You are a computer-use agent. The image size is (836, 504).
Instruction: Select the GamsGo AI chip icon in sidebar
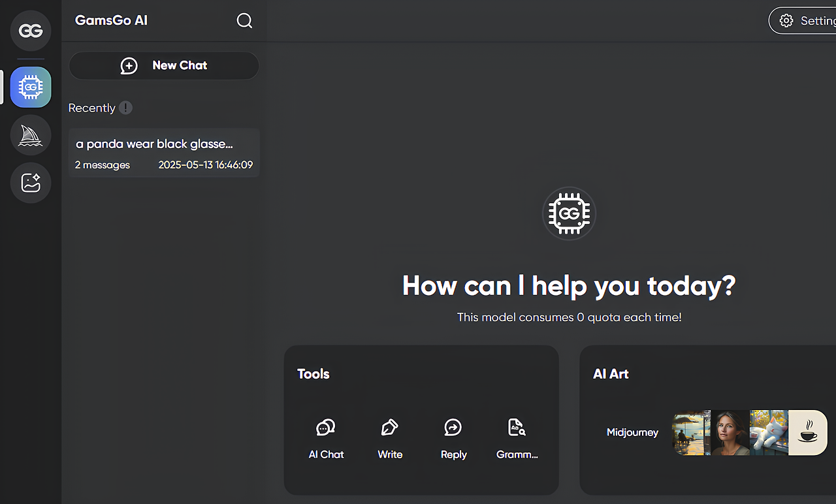click(x=31, y=87)
